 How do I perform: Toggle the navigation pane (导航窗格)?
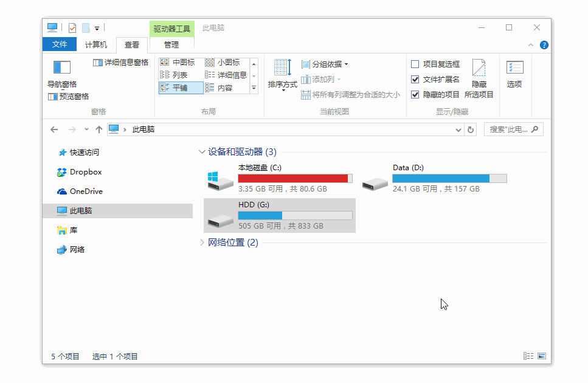[61, 75]
